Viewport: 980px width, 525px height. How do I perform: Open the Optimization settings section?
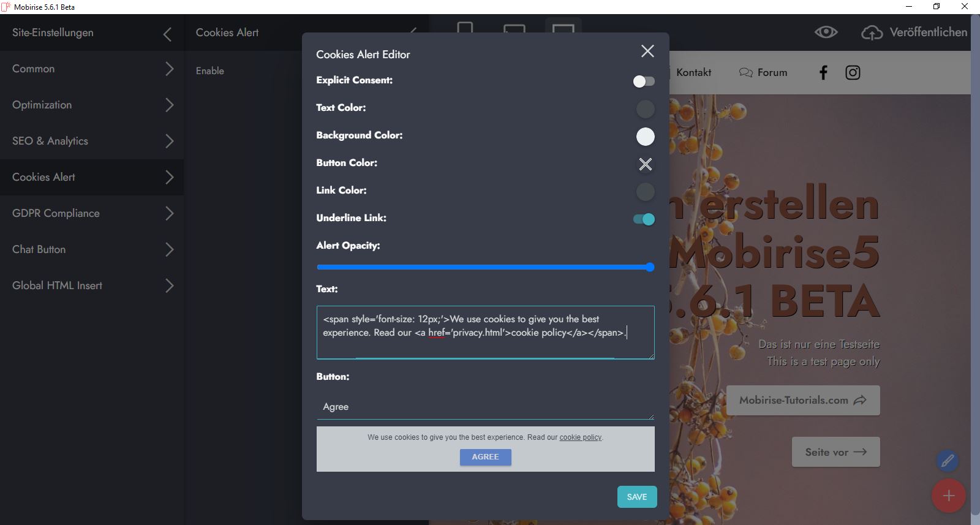(x=92, y=105)
